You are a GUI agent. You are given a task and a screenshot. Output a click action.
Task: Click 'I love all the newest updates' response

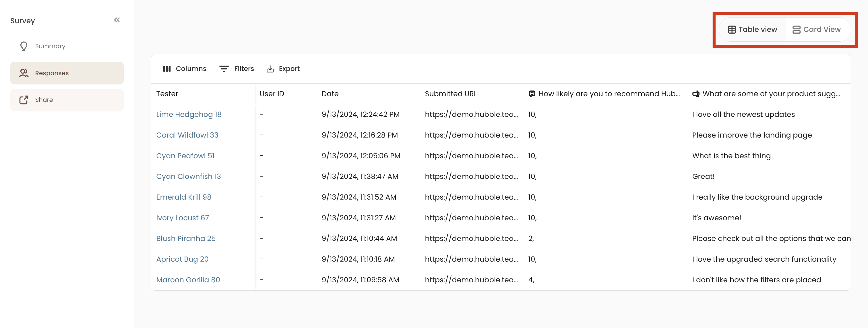(743, 115)
